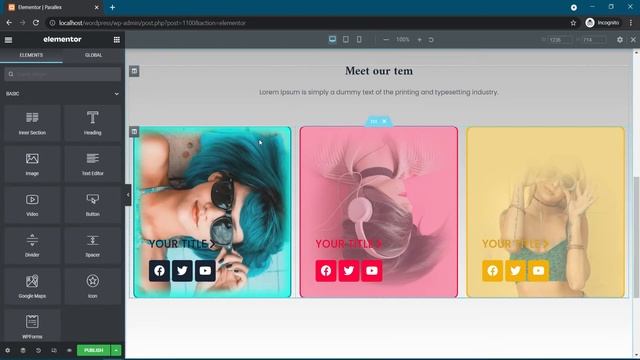Viewport: 640px width, 360px height.
Task: Select the Video widget
Action: [32, 204]
